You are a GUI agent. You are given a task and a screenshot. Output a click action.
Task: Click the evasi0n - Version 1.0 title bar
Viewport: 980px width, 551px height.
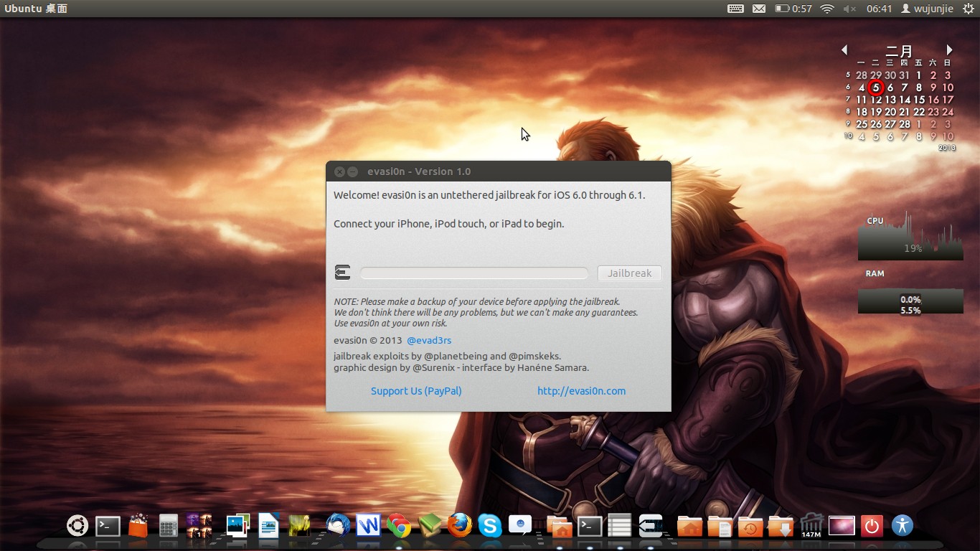coord(499,171)
